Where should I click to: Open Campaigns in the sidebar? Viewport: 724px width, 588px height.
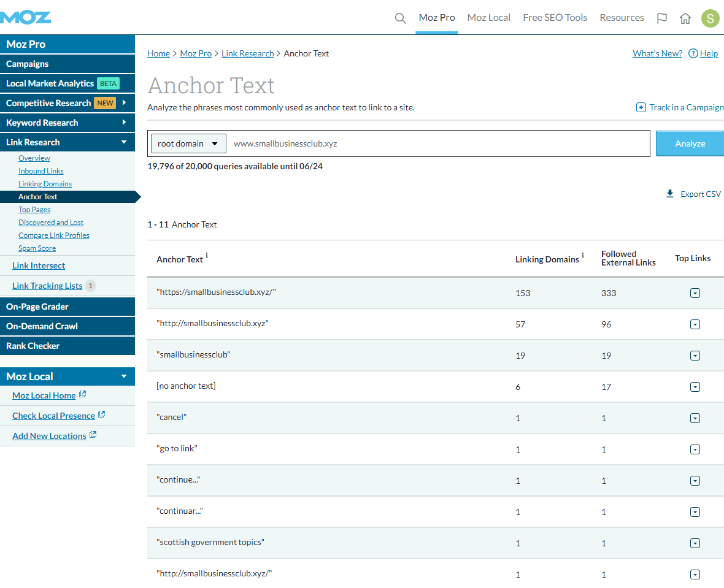point(67,64)
